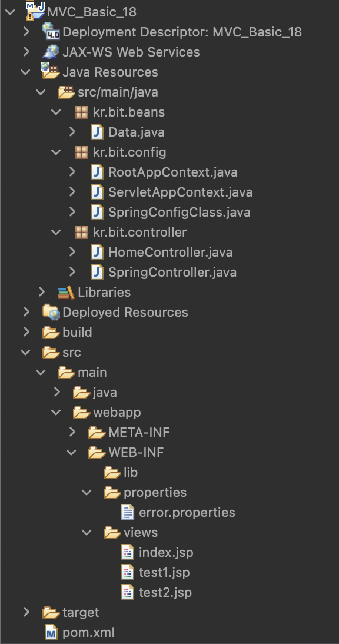Expand the Libraries node
Viewport: 339px width, 644px height.
click(41, 292)
